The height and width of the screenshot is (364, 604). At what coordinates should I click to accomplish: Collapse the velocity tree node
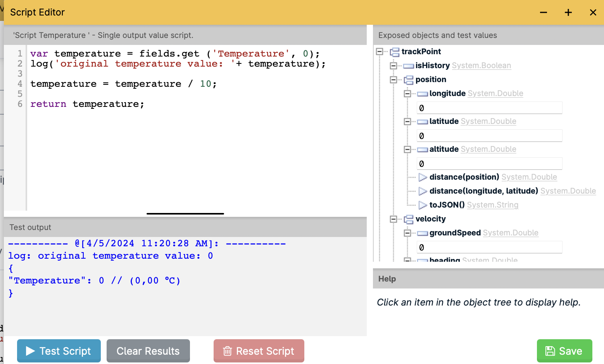393,219
